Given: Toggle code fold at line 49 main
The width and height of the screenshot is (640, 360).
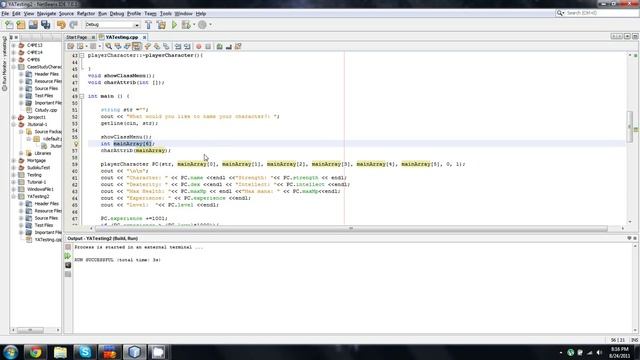Looking at the screenshot, I should pyautogui.click(x=82, y=96).
